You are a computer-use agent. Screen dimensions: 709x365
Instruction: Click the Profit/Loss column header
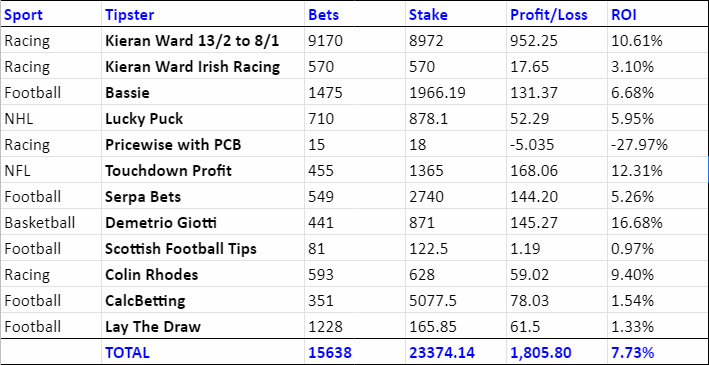[x=557, y=14]
